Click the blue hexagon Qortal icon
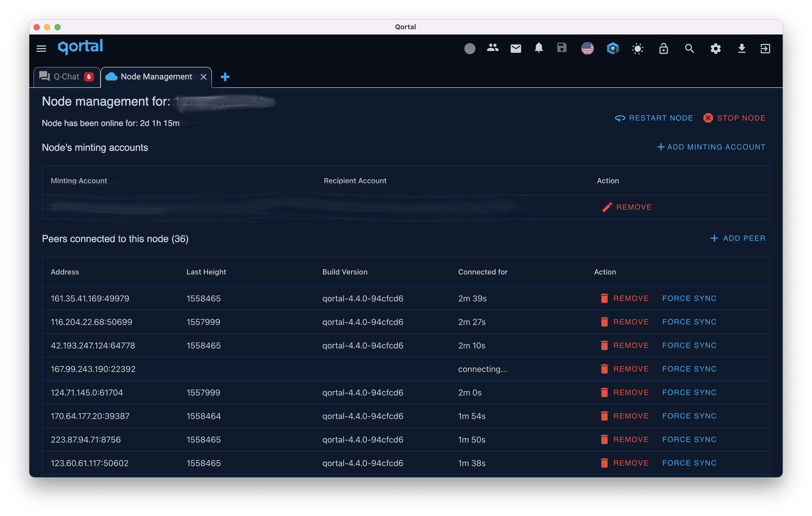Screen dimensions: 812x516 (x=613, y=49)
